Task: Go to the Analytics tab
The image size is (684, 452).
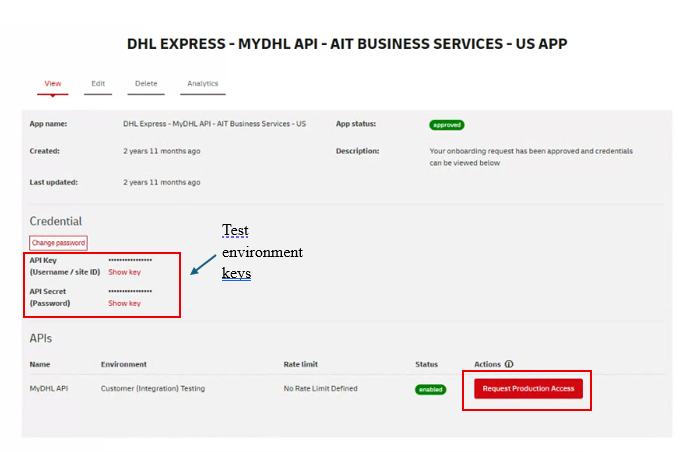Action: point(202,84)
